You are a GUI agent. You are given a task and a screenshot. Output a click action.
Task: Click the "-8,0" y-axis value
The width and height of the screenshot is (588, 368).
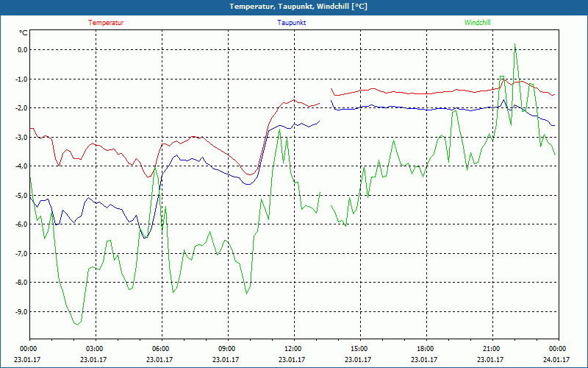(x=21, y=283)
